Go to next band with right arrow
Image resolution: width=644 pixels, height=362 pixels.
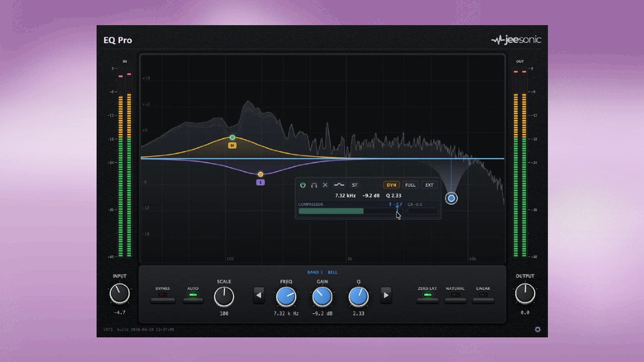(x=386, y=295)
